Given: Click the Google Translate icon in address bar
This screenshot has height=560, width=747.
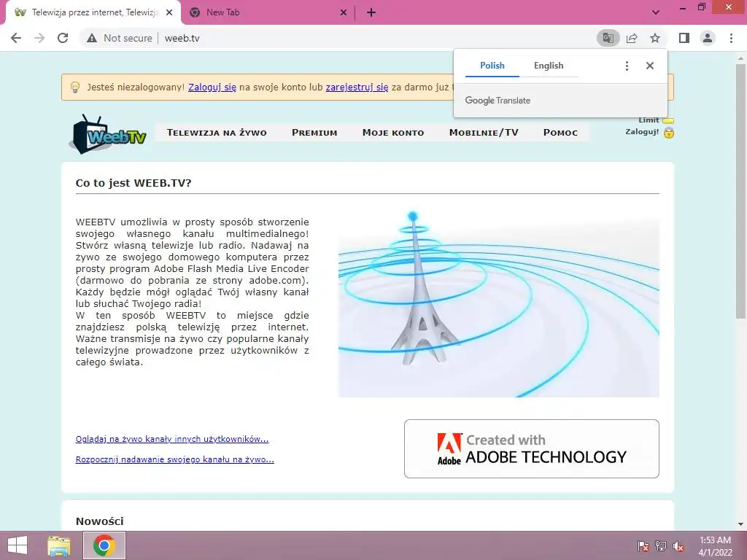Looking at the screenshot, I should coord(608,38).
